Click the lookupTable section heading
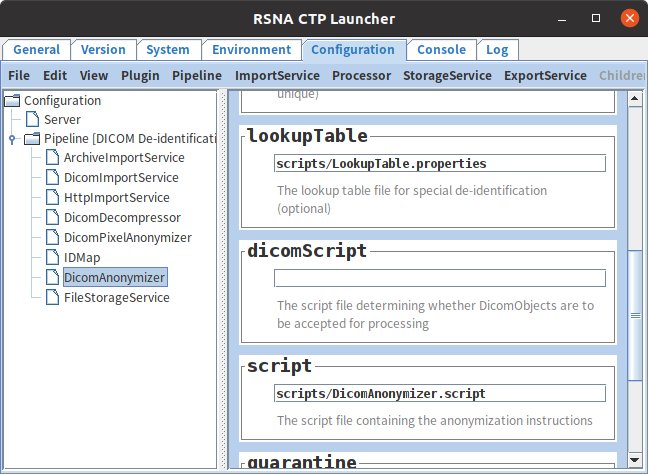Image resolution: width=648 pixels, height=474 pixels. 307,136
